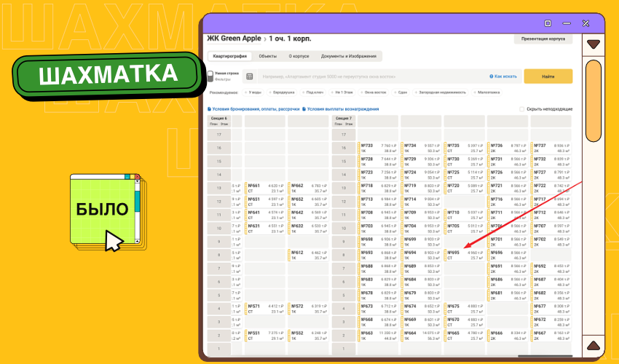Open the Документы и Изображения tab
The height and width of the screenshot is (364, 619).
coord(349,56)
